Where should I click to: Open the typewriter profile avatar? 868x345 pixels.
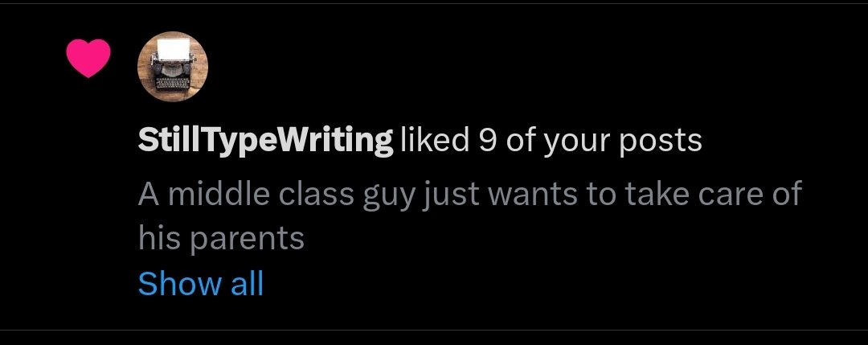(x=173, y=67)
